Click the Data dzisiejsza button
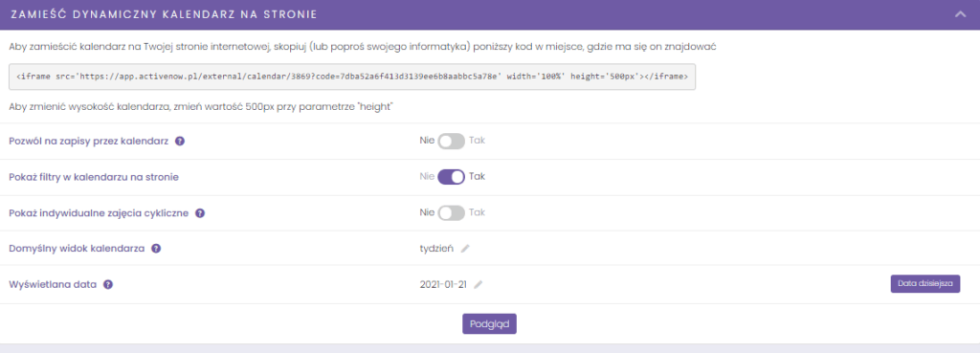This screenshot has width=980, height=353. tap(925, 284)
